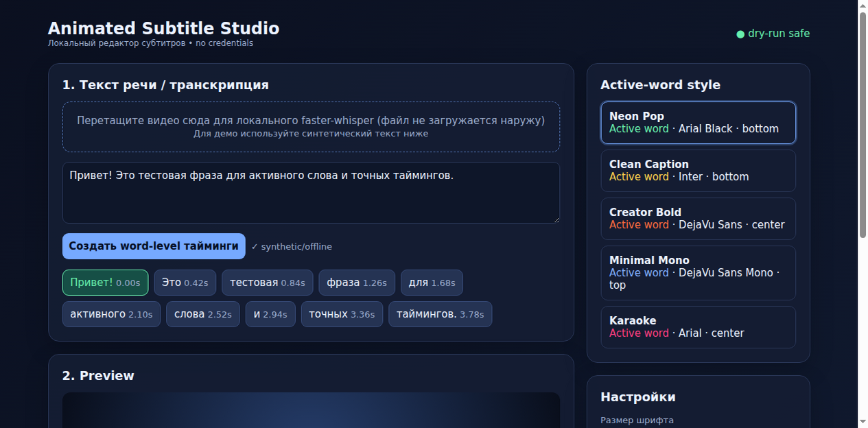Click the hint Для демо используйте синтетический текст ниже
The height and width of the screenshot is (428, 868).
[x=311, y=134]
